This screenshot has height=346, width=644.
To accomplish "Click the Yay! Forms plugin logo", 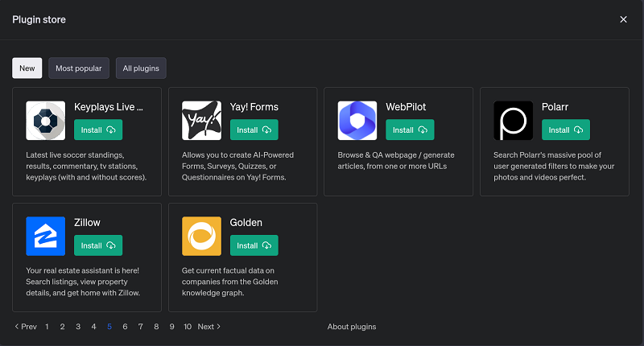I will click(x=202, y=121).
